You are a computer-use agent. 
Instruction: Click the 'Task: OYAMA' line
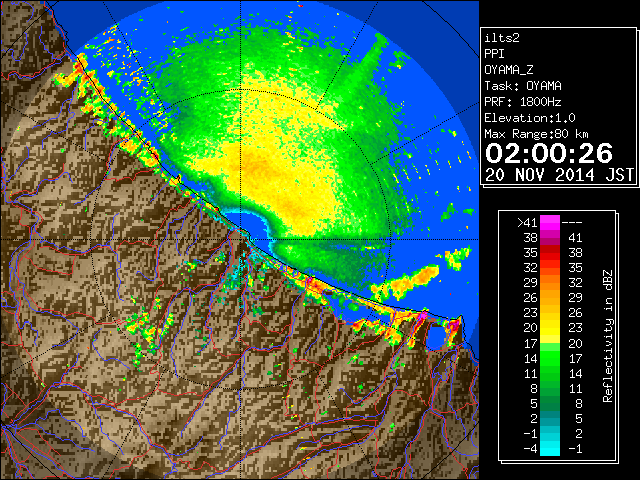click(523, 86)
